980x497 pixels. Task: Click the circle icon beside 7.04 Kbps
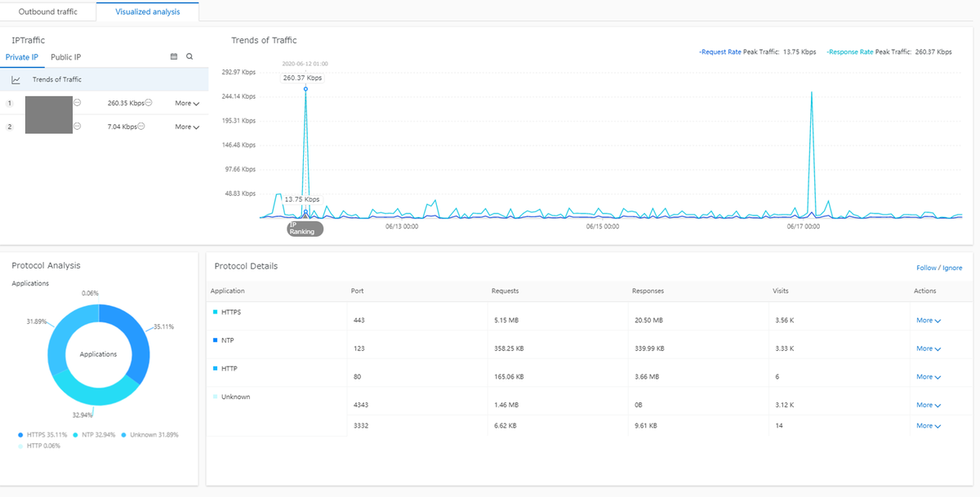pyautogui.click(x=141, y=126)
